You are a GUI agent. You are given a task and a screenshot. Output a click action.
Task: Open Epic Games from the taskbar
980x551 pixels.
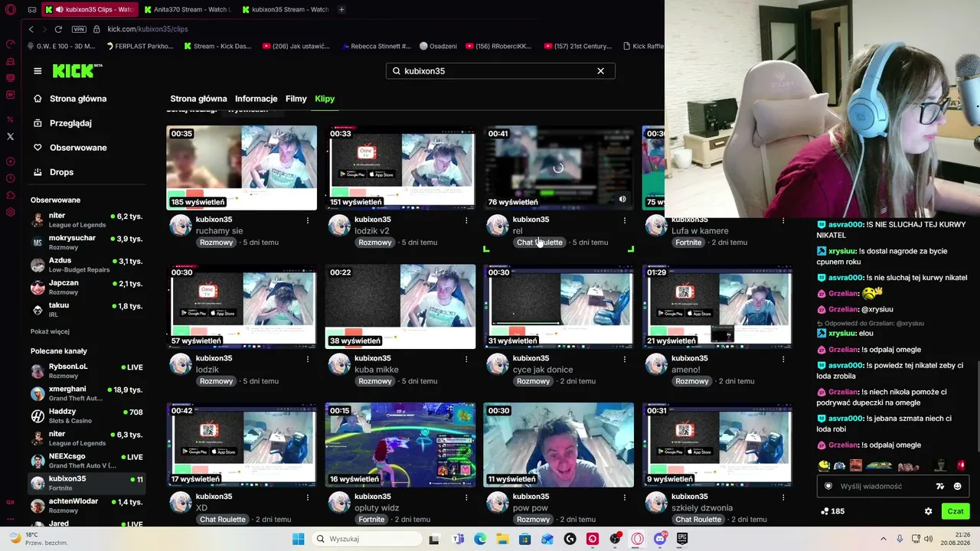tap(682, 539)
